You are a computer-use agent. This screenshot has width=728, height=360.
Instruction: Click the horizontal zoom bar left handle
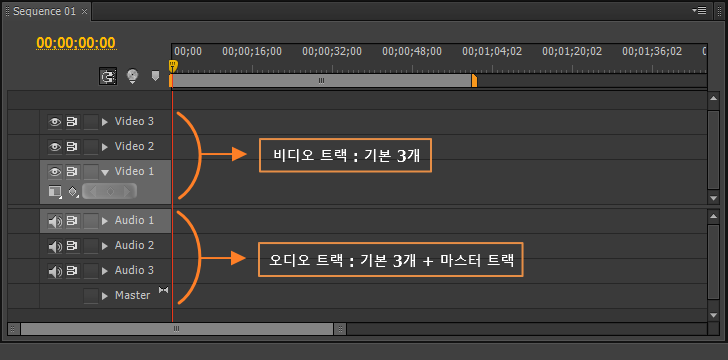(x=14, y=329)
